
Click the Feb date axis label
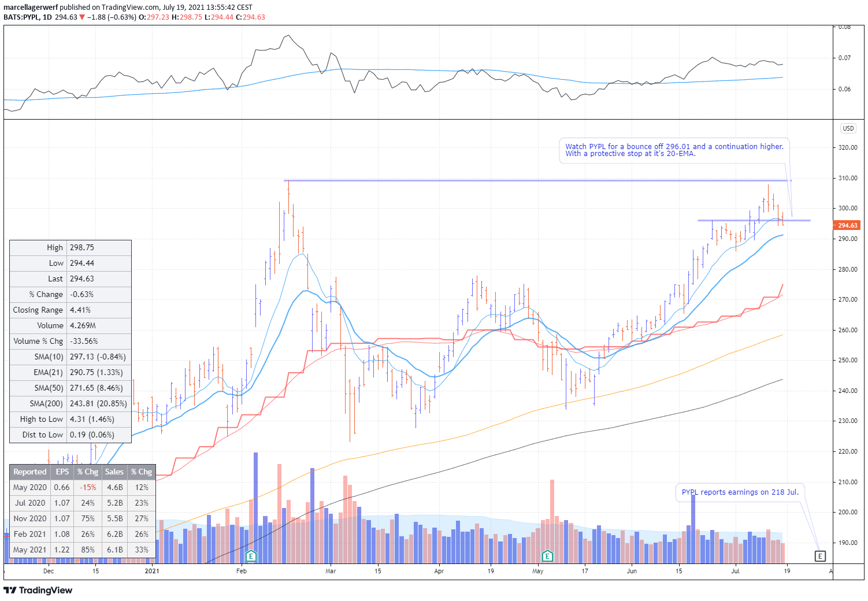[x=241, y=571]
